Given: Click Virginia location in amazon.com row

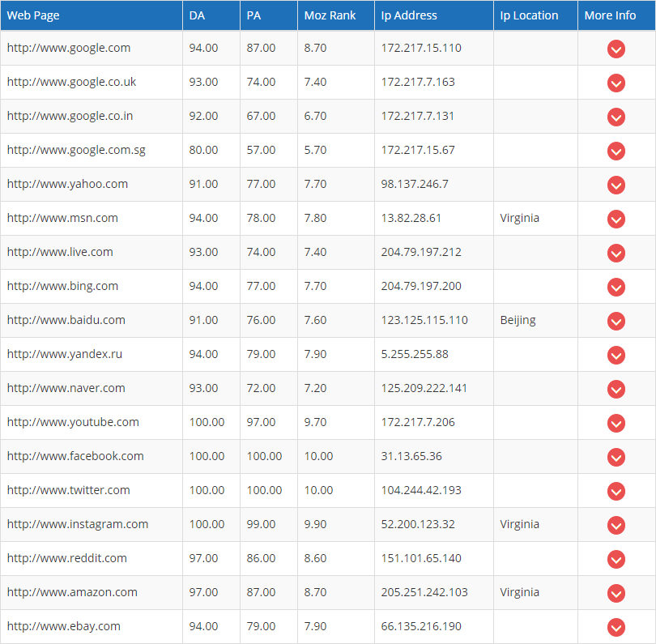Looking at the screenshot, I should 519,592.
